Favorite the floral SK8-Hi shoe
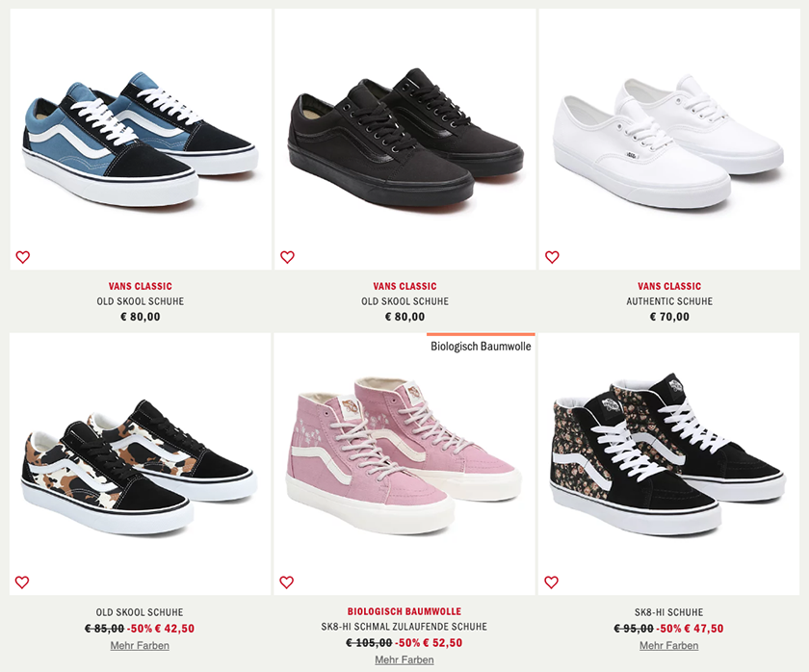 click(552, 582)
